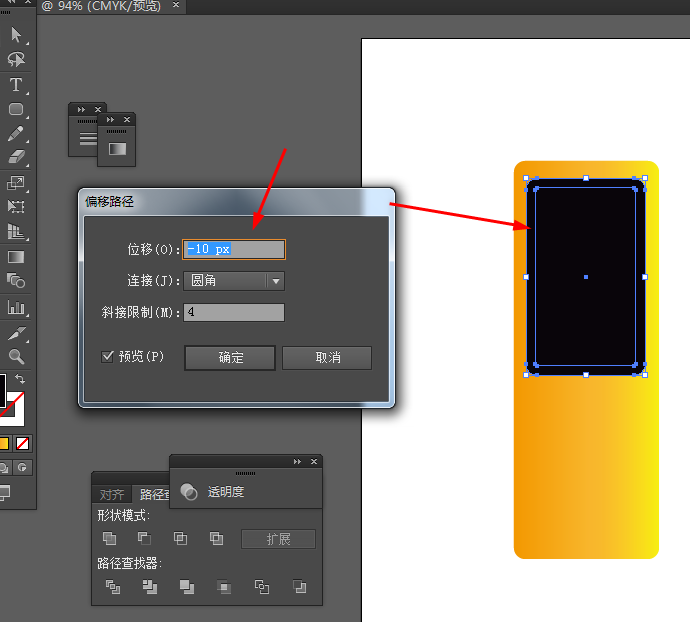Swap fill and stroke colors
The width and height of the screenshot is (690, 622).
[x=20, y=379]
